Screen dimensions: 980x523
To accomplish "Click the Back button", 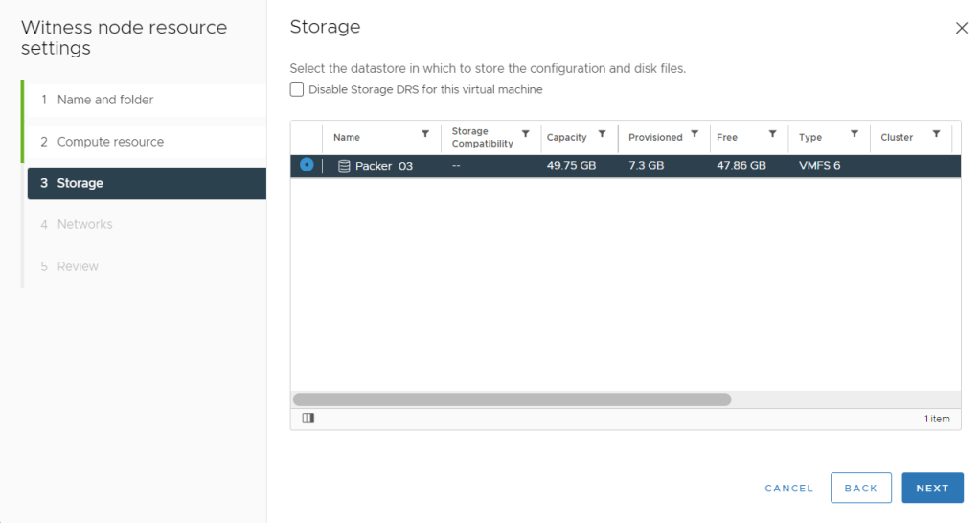I will click(860, 488).
